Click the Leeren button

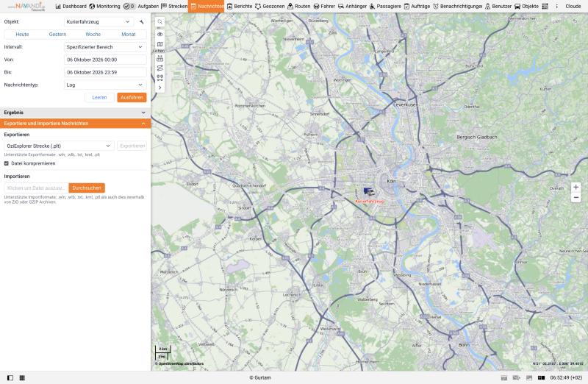coord(99,97)
